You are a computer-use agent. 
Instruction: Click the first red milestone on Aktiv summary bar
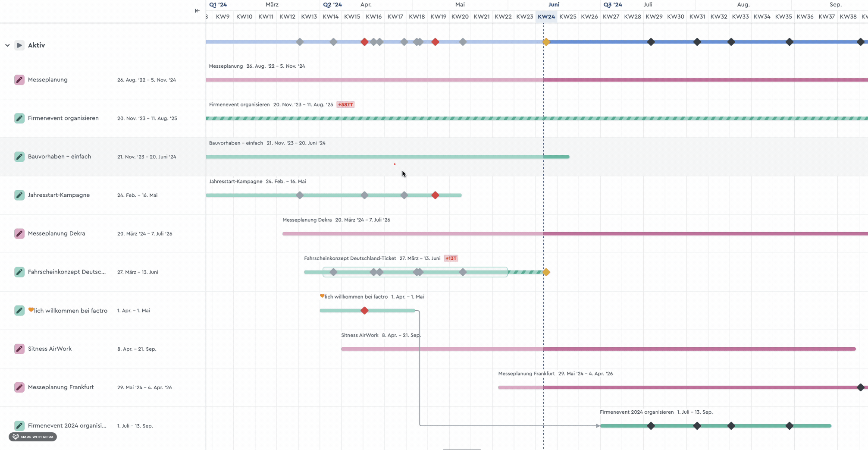point(364,42)
